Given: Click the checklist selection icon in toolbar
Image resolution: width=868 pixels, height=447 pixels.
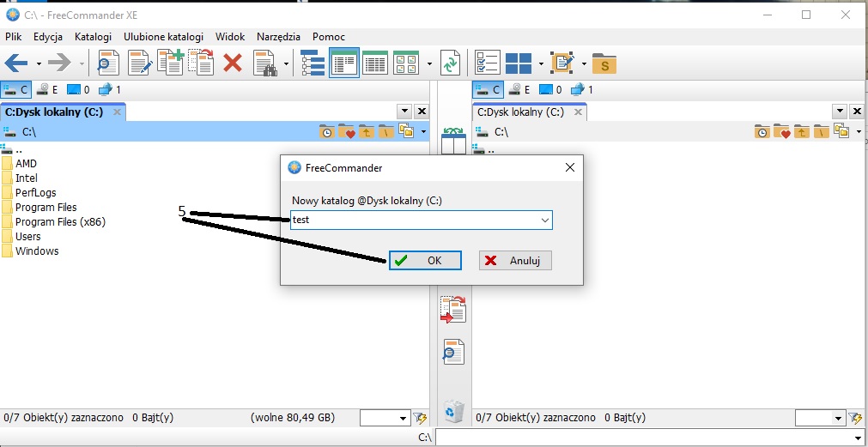Looking at the screenshot, I should coord(488,63).
